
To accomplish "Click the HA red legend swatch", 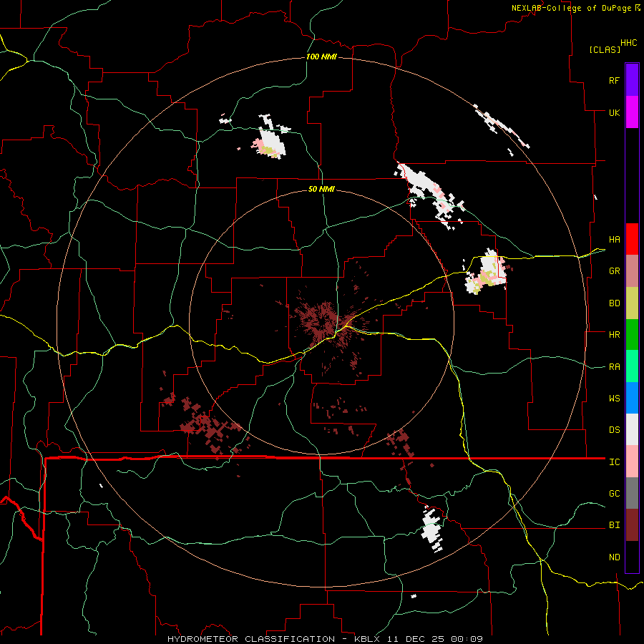I will 632,239.
